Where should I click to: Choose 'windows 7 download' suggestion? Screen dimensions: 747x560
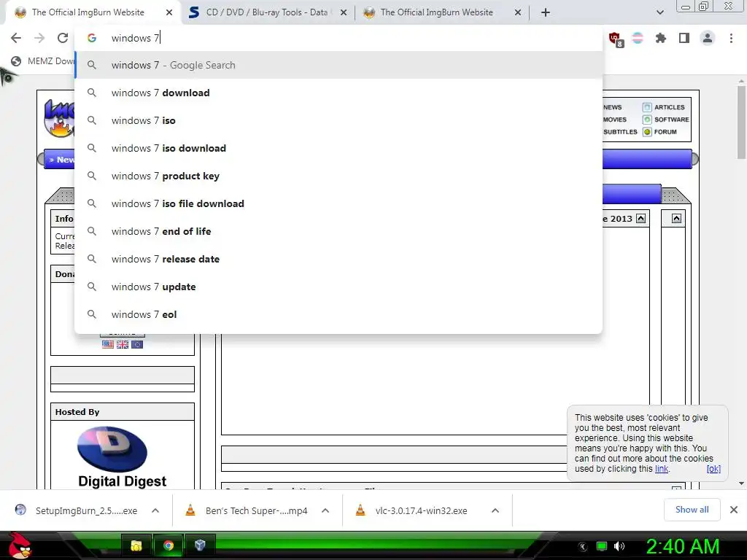(x=338, y=93)
